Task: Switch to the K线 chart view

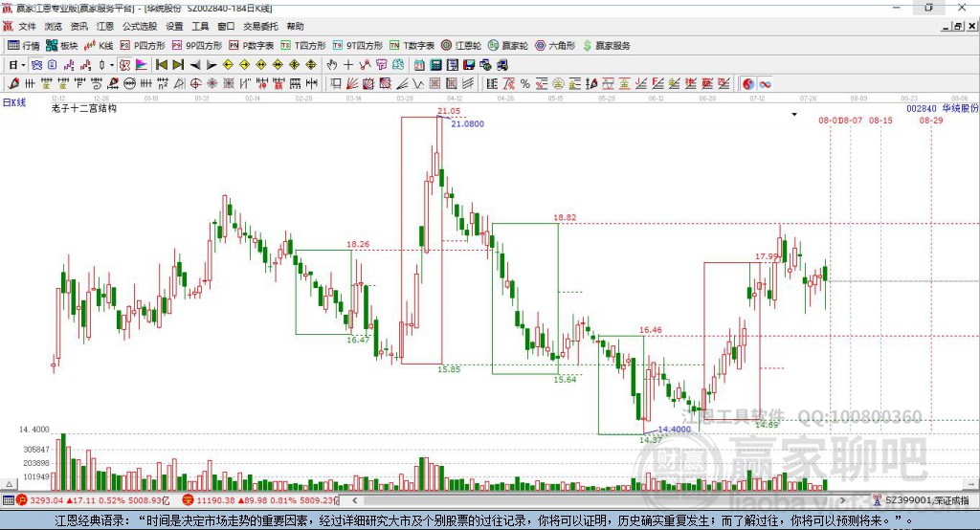Action: [x=99, y=46]
